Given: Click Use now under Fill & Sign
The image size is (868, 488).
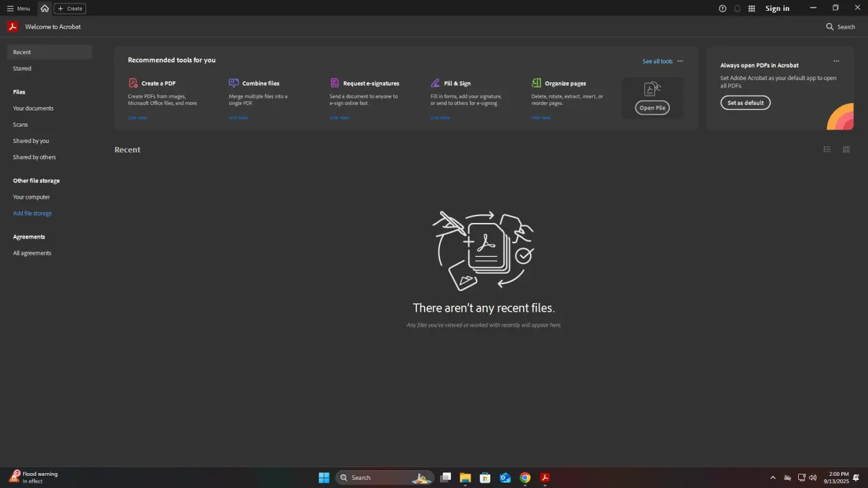Looking at the screenshot, I should pos(440,117).
